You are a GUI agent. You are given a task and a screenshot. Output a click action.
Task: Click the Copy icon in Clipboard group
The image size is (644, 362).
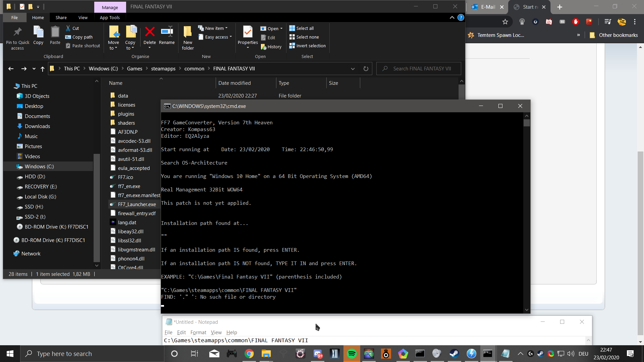coord(38,32)
